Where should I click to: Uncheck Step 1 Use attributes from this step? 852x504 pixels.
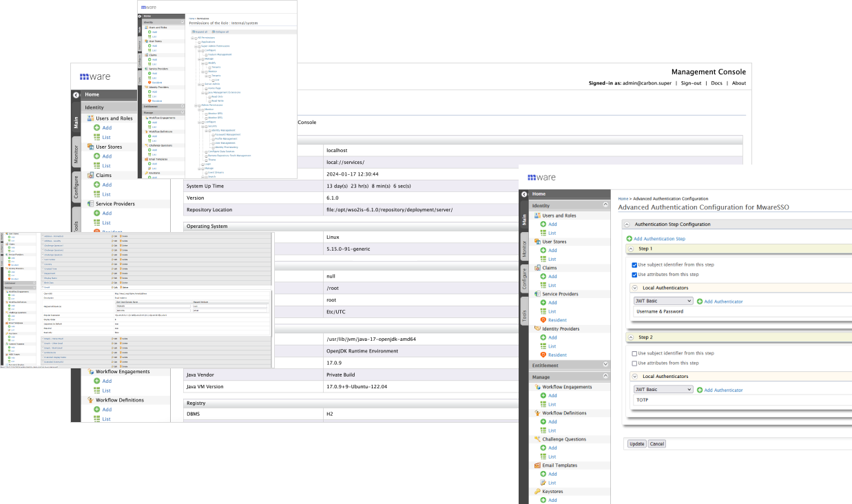pos(634,275)
